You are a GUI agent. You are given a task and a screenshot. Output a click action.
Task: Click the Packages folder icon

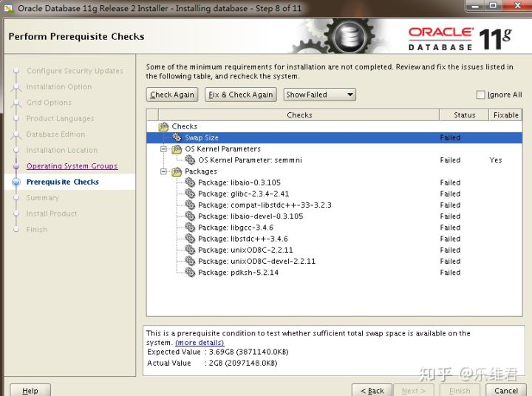(177, 171)
